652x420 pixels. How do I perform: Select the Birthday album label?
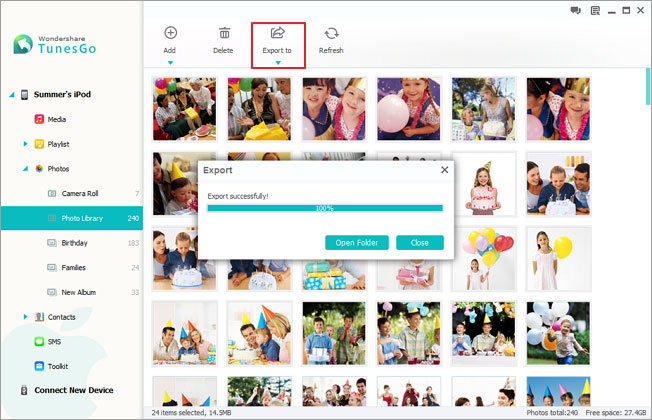[74, 243]
